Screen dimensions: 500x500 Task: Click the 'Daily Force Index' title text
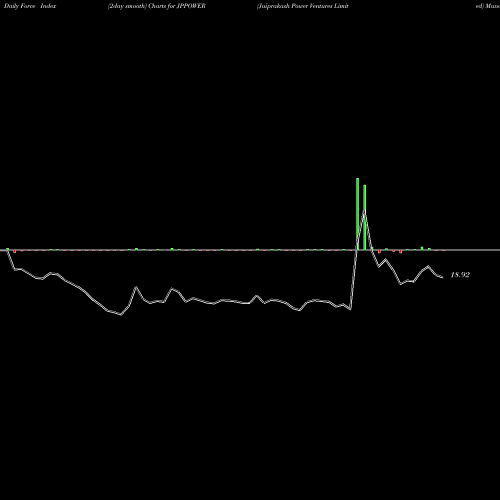30,6
